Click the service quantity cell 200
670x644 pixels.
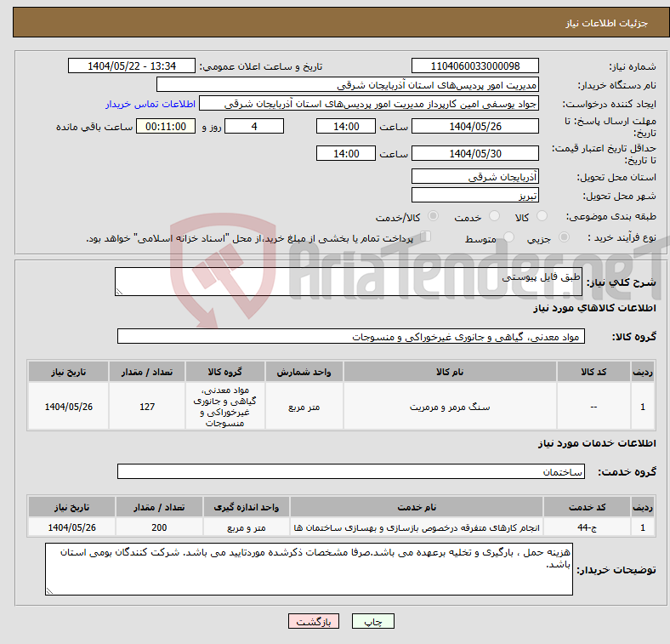(159, 527)
